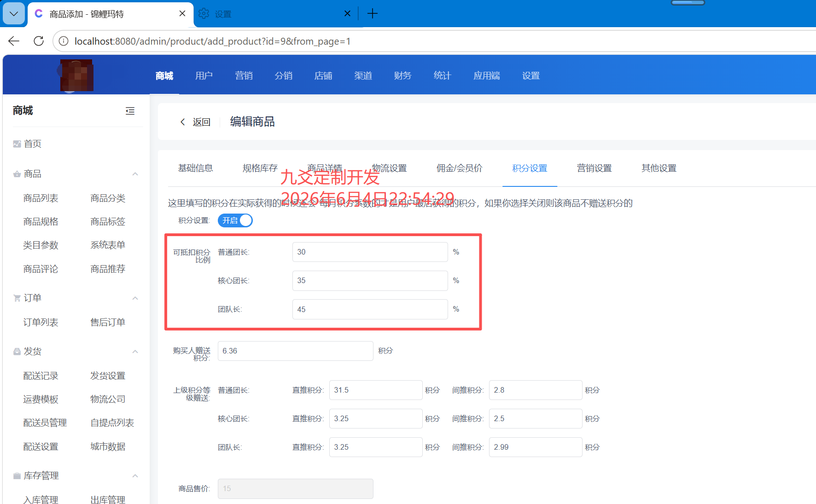
Task: Switch to 佣金/会员价 tab
Action: (x=460, y=168)
